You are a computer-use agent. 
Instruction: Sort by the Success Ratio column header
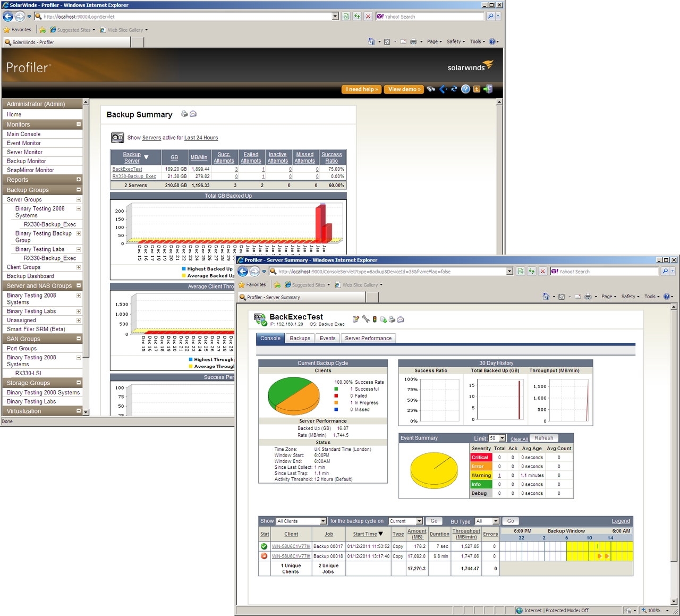[331, 157]
